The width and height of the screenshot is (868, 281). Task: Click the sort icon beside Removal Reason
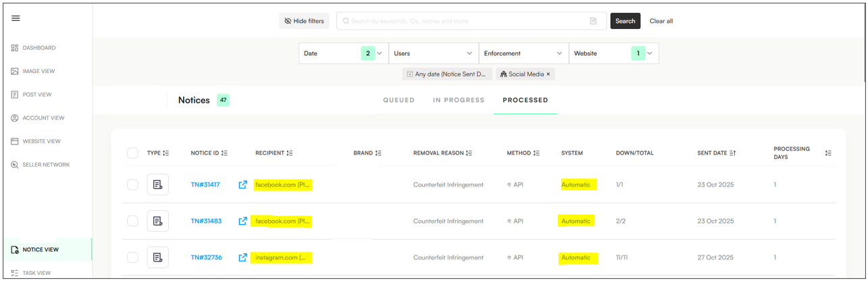(469, 153)
